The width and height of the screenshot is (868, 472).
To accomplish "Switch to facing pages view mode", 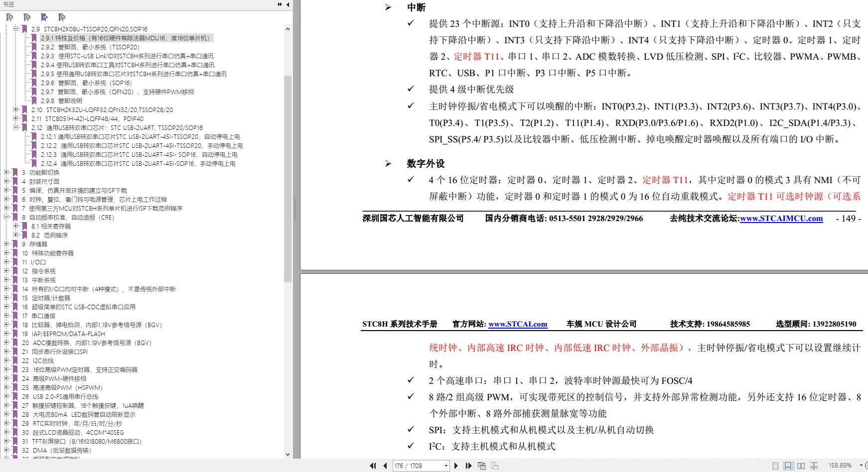I will [x=801, y=466].
